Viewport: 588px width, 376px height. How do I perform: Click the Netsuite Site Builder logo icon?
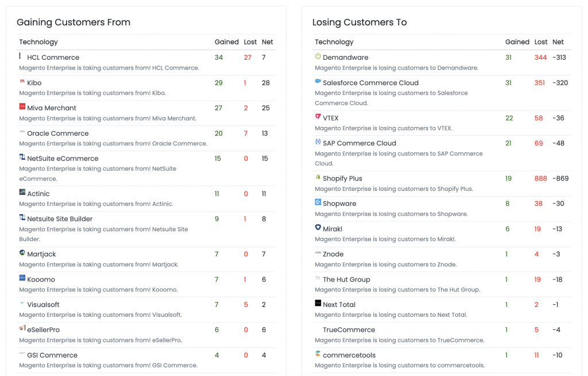pyautogui.click(x=22, y=217)
